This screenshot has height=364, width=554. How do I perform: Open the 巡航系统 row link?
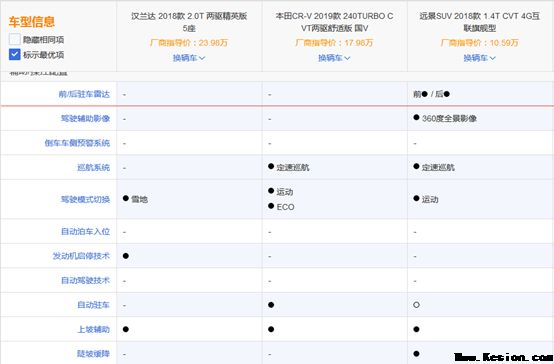tap(94, 167)
